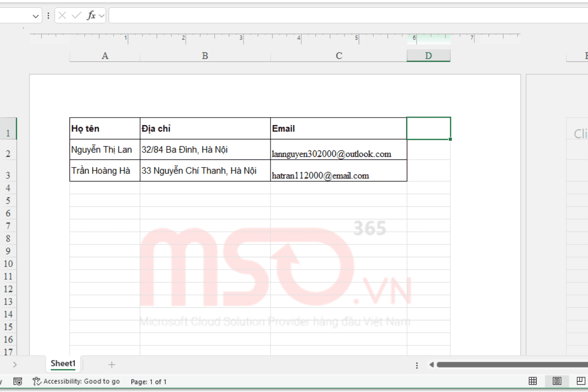Screen dimensions: 588x392
Task: Select column D header
Action: [x=428, y=55]
